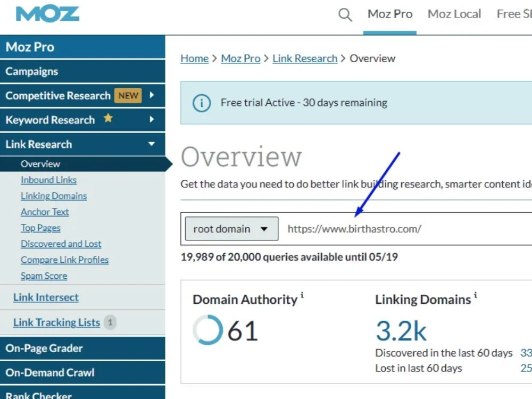The width and height of the screenshot is (532, 399).
Task: Open the Moz Pro sidebar header
Action: coord(82,47)
